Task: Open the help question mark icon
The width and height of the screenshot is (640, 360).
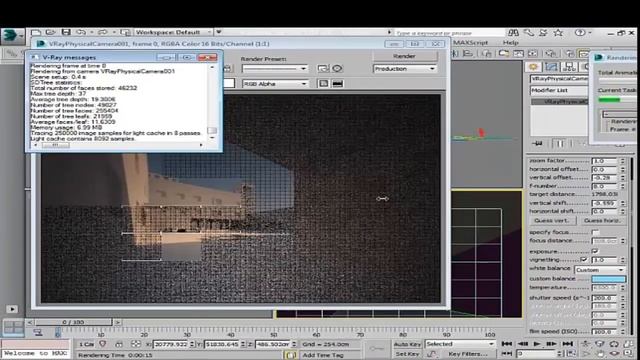Action: point(580,33)
